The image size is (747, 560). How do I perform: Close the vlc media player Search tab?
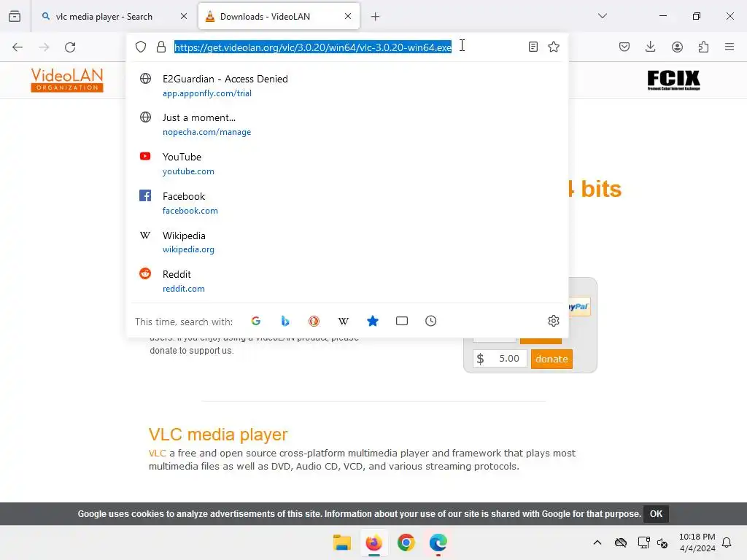point(183,16)
